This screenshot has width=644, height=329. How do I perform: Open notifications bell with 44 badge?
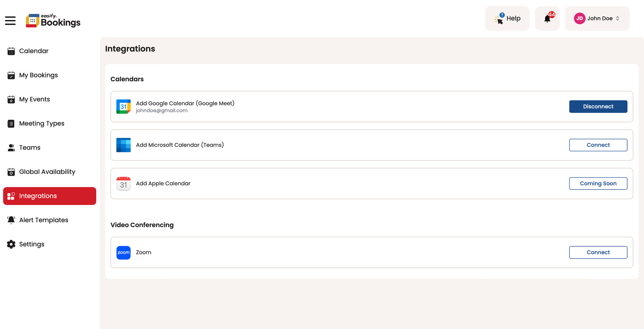(547, 18)
